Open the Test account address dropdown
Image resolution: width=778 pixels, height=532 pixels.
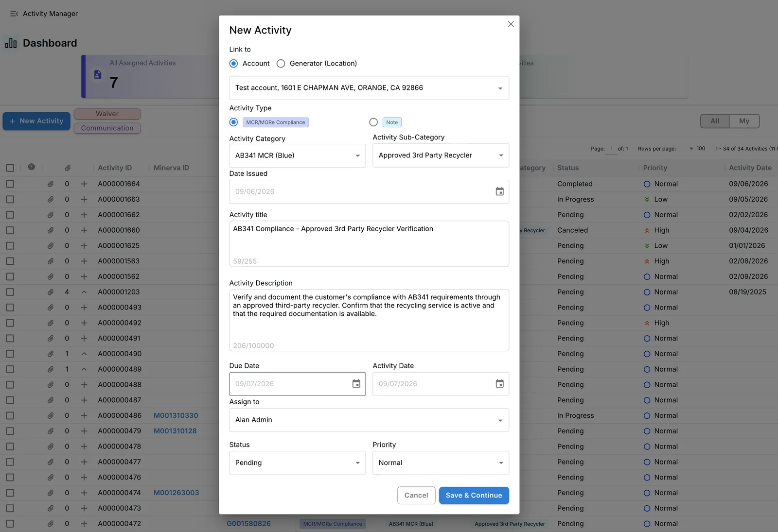point(369,88)
